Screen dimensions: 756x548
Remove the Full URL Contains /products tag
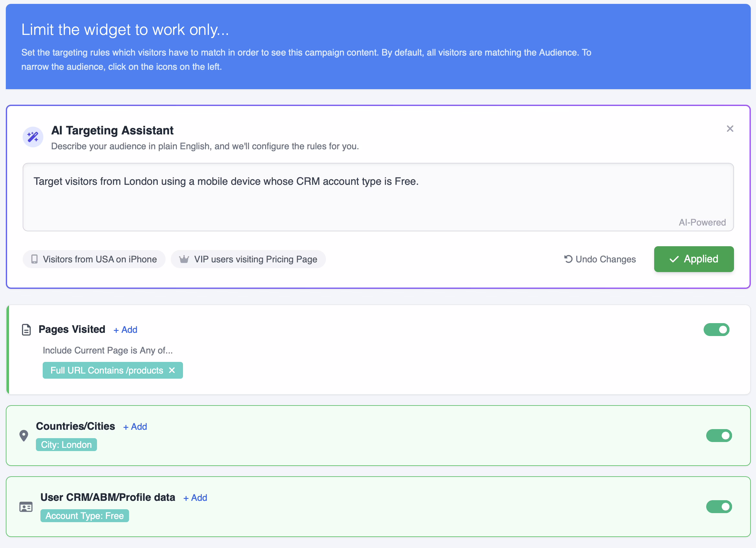tap(172, 370)
